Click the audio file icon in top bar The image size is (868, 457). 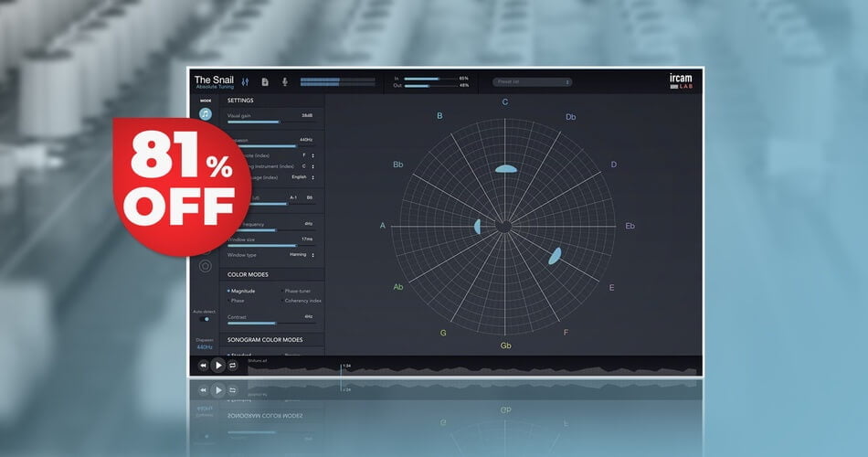coord(265,82)
